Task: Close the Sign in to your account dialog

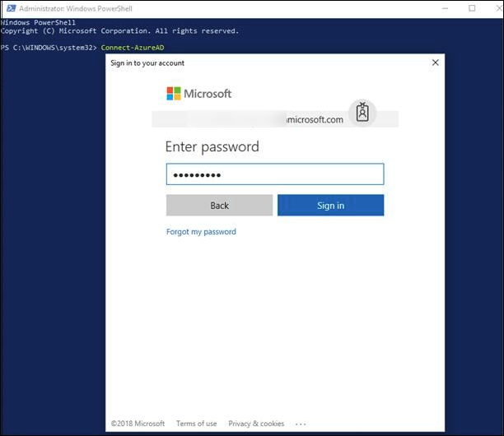Action: pyautogui.click(x=435, y=63)
